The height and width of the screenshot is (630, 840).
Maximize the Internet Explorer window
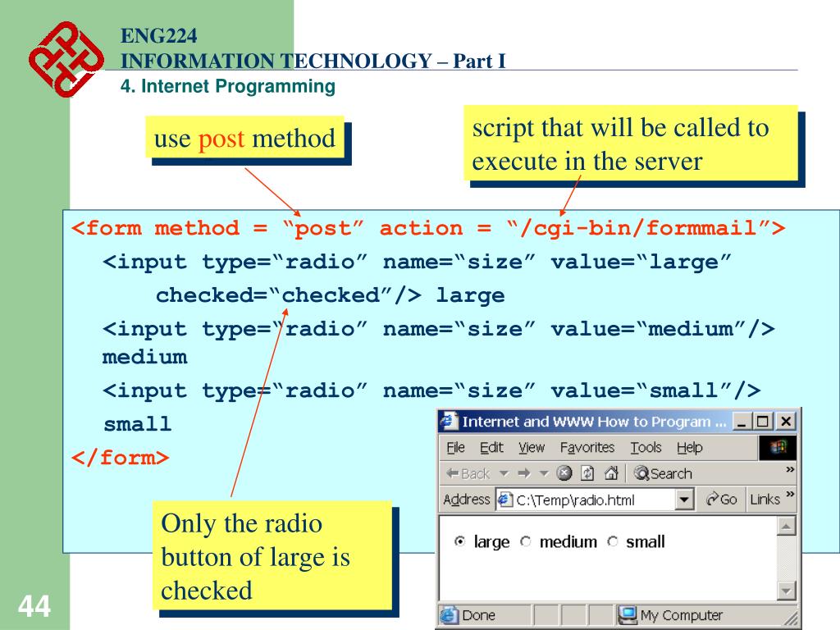click(762, 422)
